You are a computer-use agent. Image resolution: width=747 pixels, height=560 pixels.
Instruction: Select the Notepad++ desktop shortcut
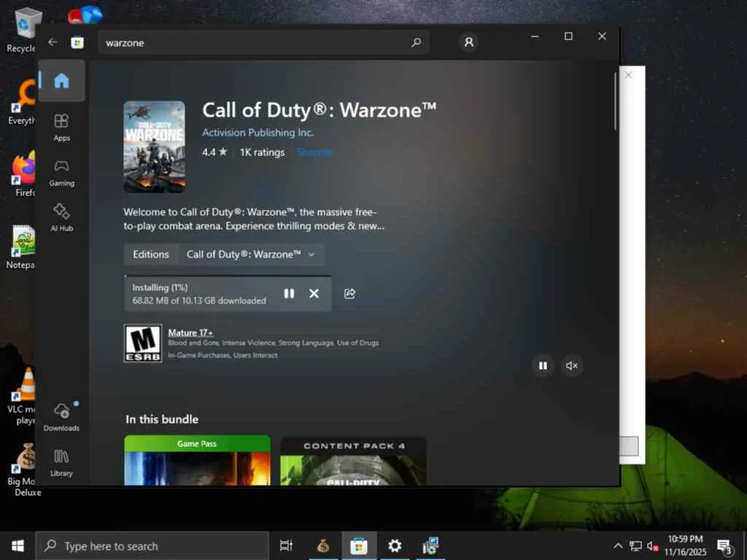click(21, 246)
